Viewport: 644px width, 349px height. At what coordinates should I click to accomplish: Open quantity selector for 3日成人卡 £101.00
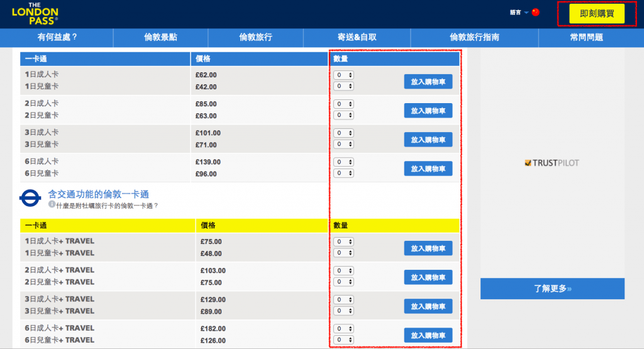click(343, 133)
